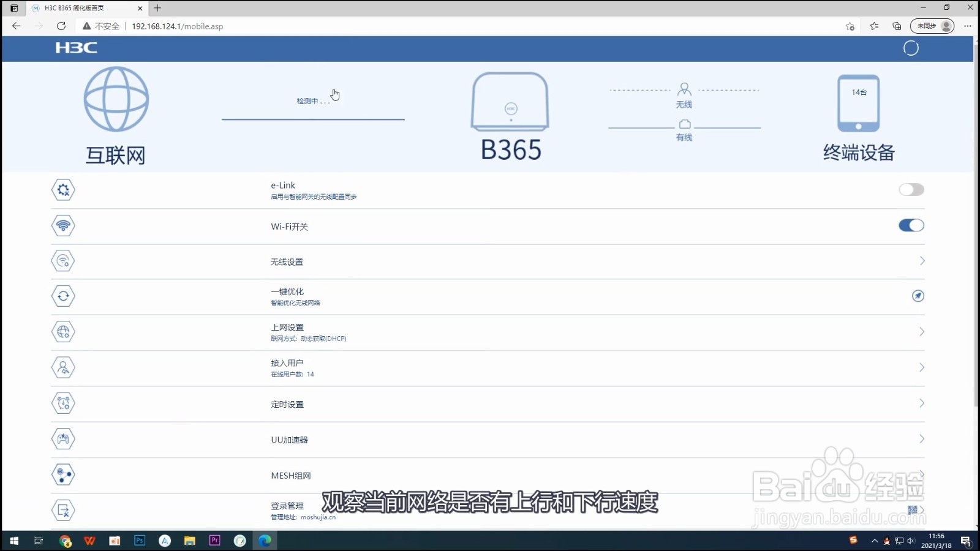Click the 一键优化 hexagon icon
The image size is (980, 551).
[x=63, y=296]
